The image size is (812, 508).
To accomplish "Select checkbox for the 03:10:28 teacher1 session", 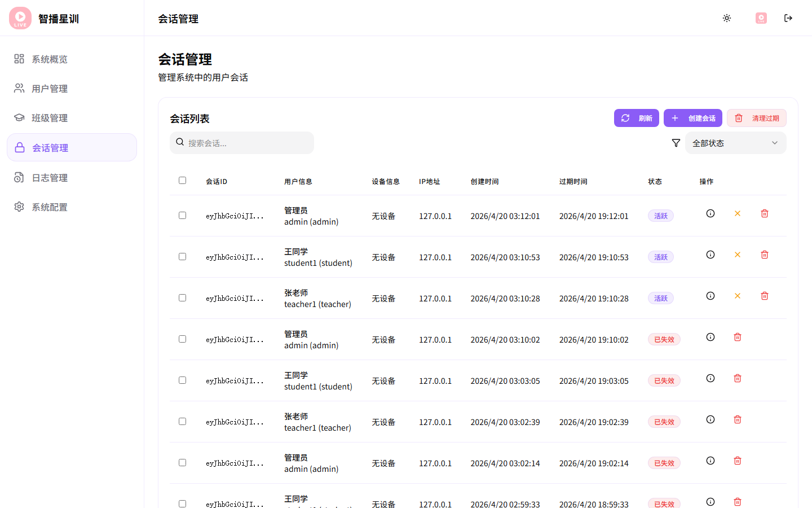I will pyautogui.click(x=182, y=297).
